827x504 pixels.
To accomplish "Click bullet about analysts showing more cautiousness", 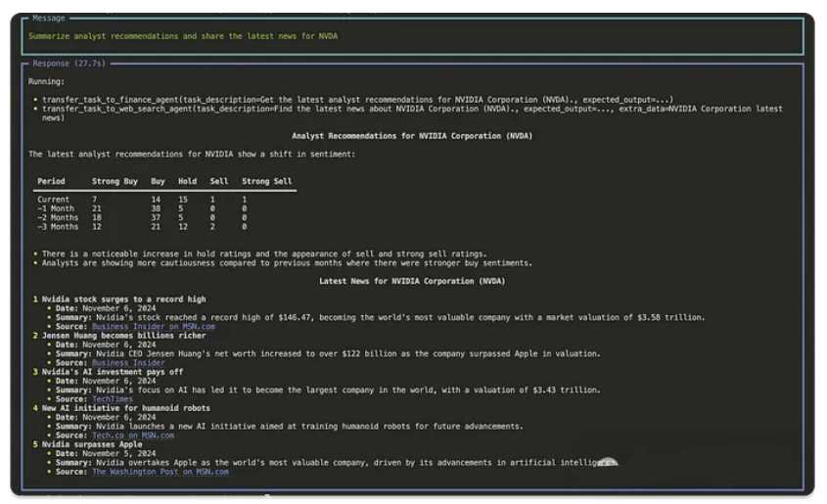I will pyautogui.click(x=287, y=263).
